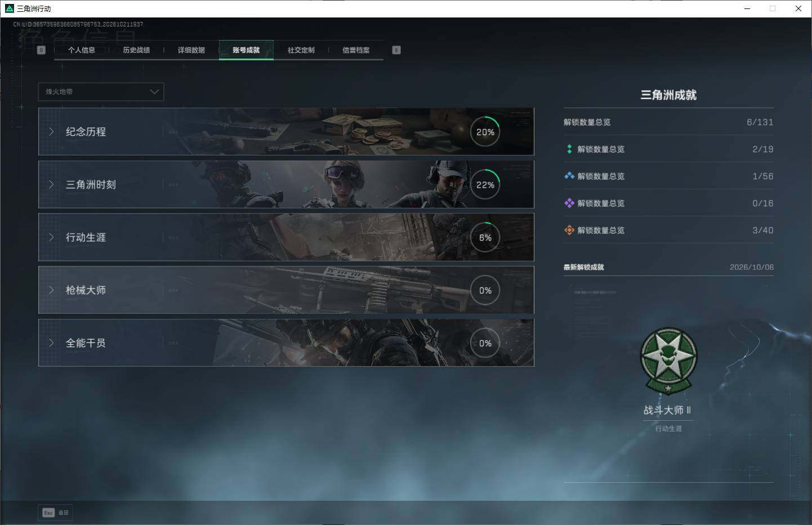Click the 22% progress ring for 三角洲时刻
The height and width of the screenshot is (525, 812).
click(485, 185)
